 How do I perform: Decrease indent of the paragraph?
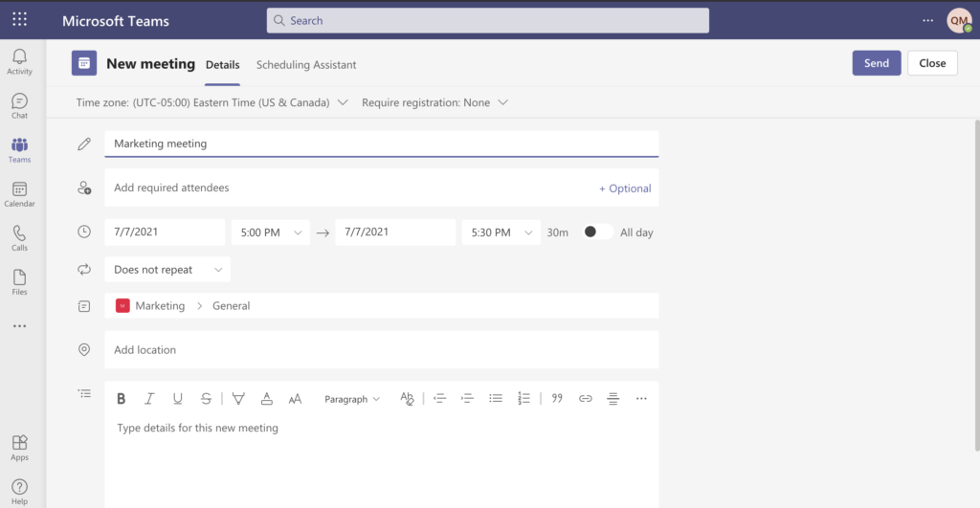(439, 399)
